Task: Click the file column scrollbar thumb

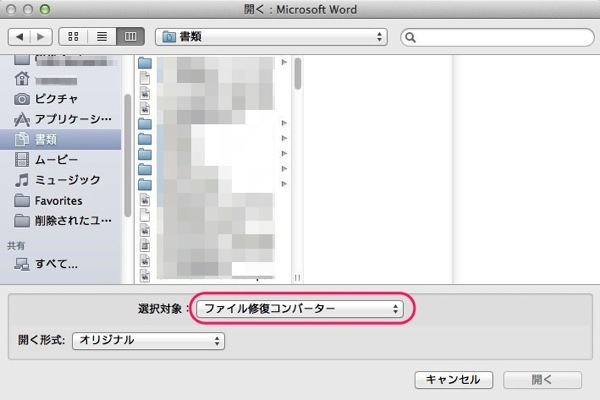Action: click(x=298, y=73)
